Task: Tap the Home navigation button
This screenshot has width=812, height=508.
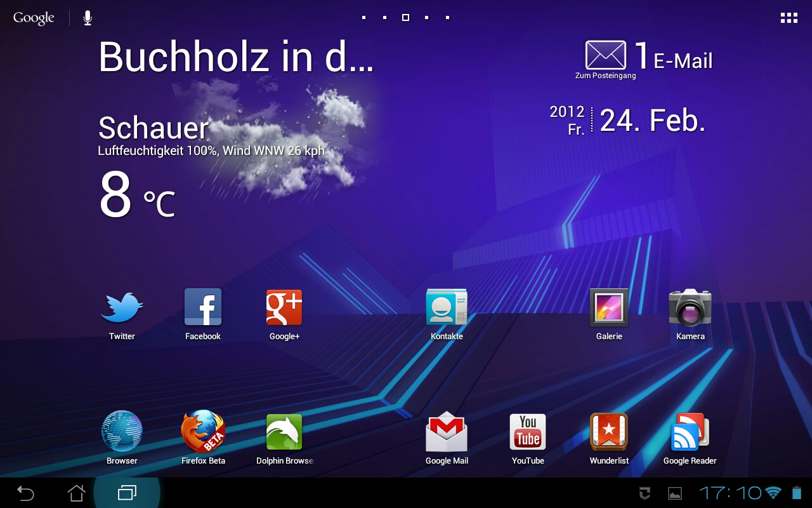Action: [76, 493]
